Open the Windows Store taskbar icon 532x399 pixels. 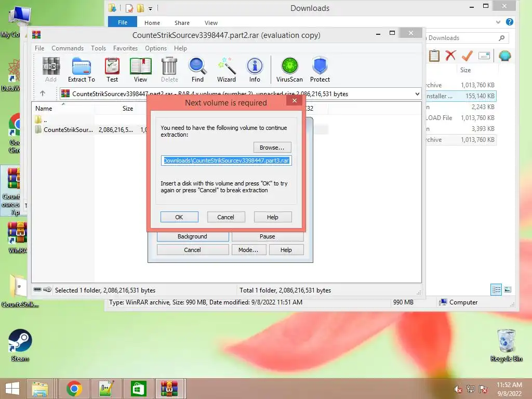coord(138,389)
